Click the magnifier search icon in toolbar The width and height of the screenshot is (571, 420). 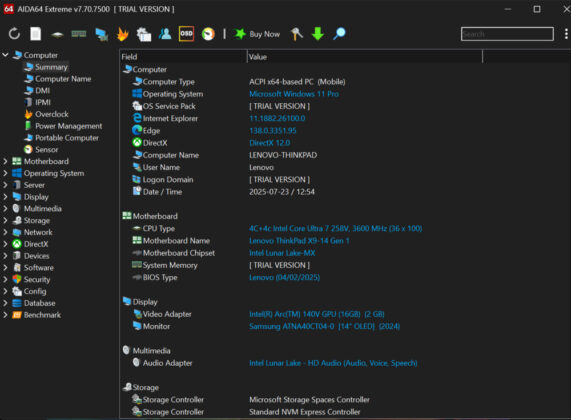click(x=339, y=34)
